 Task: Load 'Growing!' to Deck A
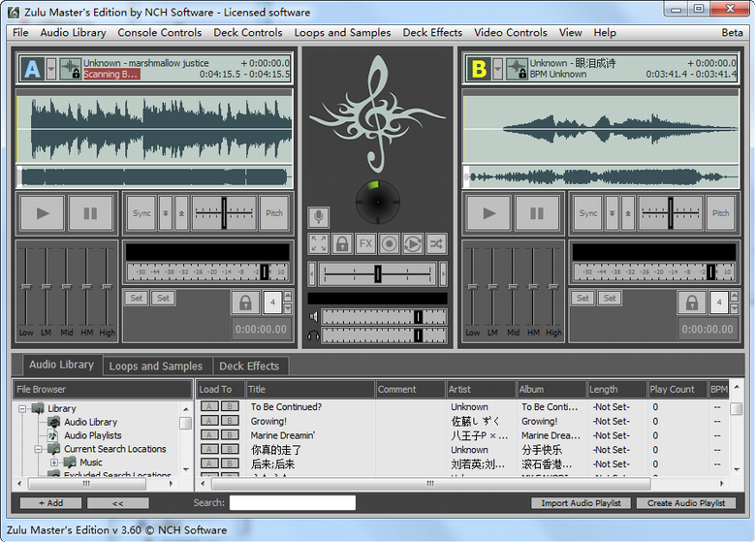(x=208, y=421)
